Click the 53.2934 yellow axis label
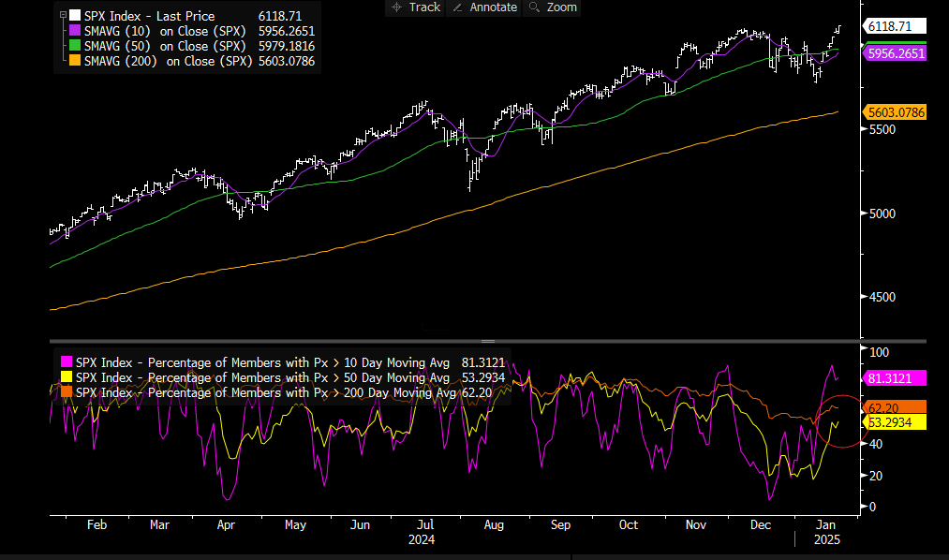Image resolution: width=949 pixels, height=560 pixels. pos(895,422)
